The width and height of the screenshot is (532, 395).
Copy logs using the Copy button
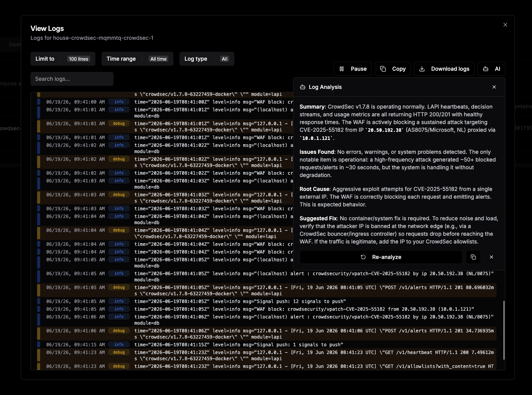point(393,69)
